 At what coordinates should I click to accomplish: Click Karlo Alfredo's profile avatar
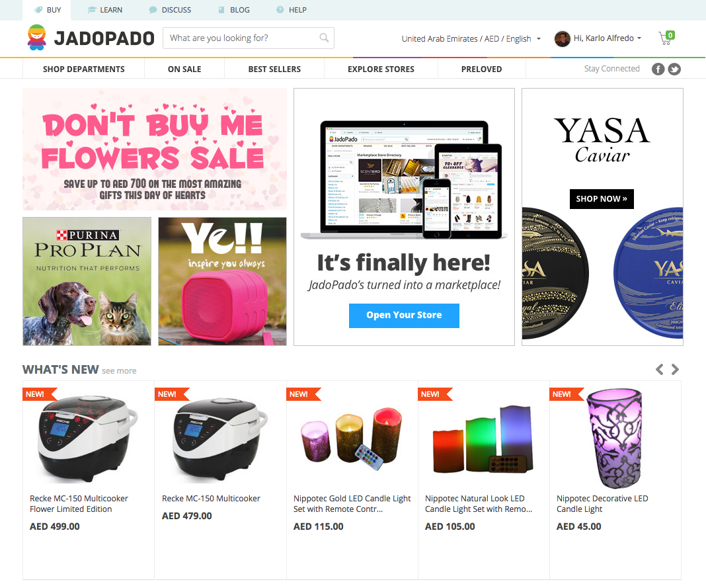coord(562,39)
